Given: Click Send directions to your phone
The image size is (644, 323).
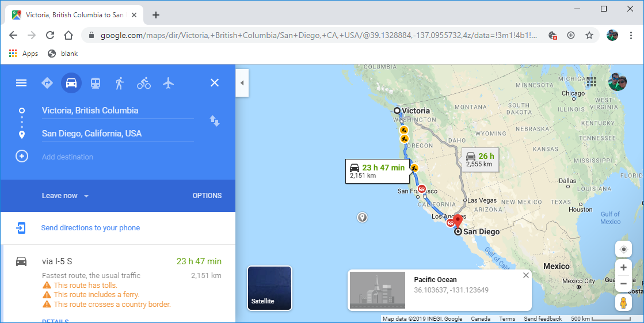Looking at the screenshot, I should click(x=90, y=227).
